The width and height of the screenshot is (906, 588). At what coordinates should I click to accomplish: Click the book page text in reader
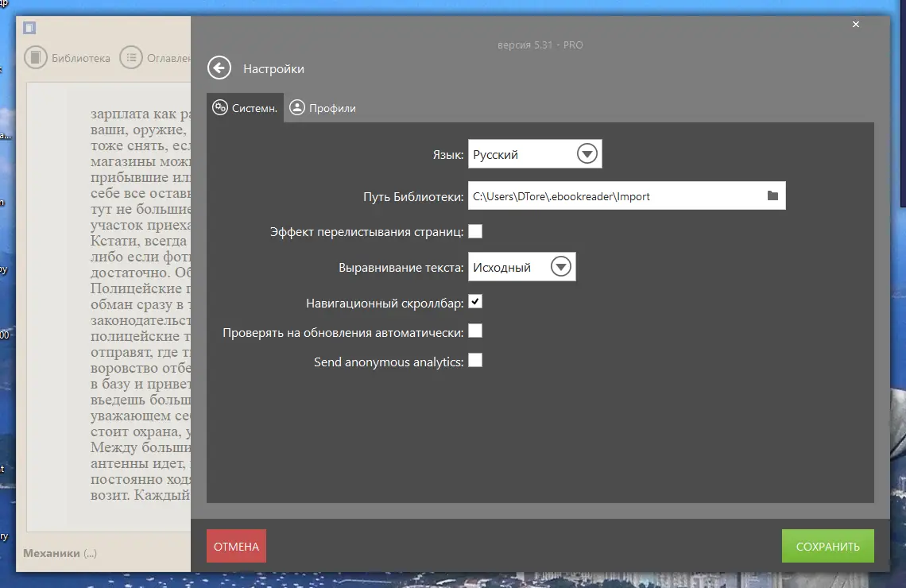pyautogui.click(x=141, y=304)
